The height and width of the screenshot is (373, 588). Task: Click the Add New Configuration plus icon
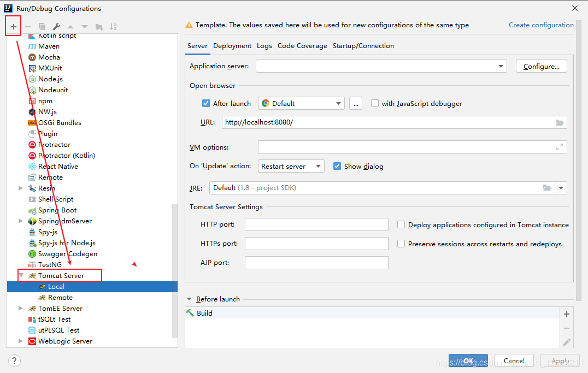(14, 27)
